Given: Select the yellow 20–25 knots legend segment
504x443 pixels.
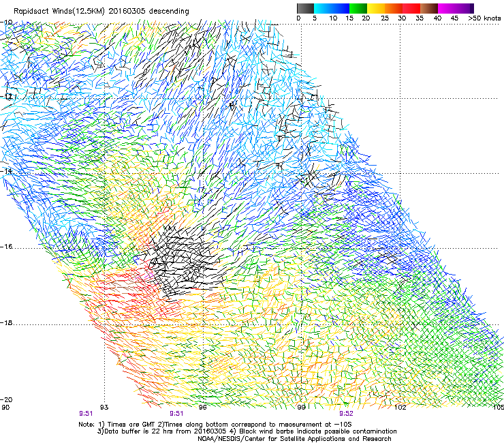Looking at the screenshot, I should coord(376,8).
